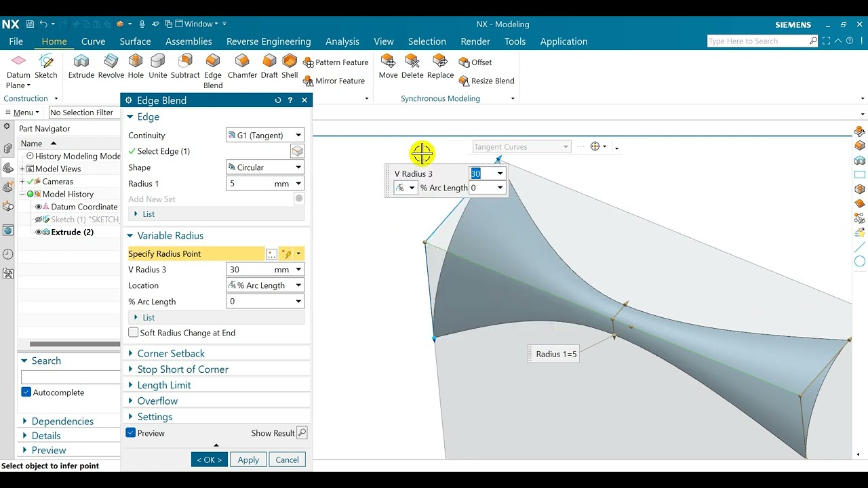Open the History clock tab in the resource bar
This screenshot has height=488, width=868.
tap(7, 254)
